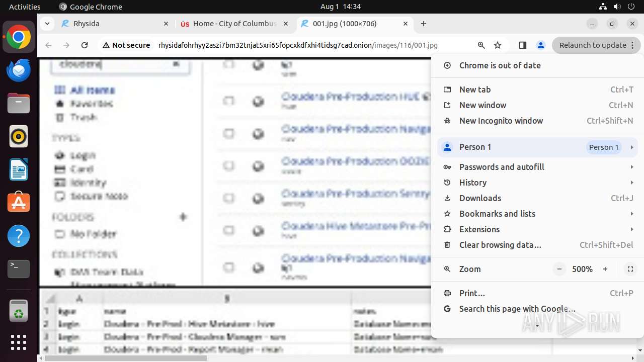Viewport: 644px width, 362px height.
Task: Click Relaunch to update button
Action: [x=596, y=45]
